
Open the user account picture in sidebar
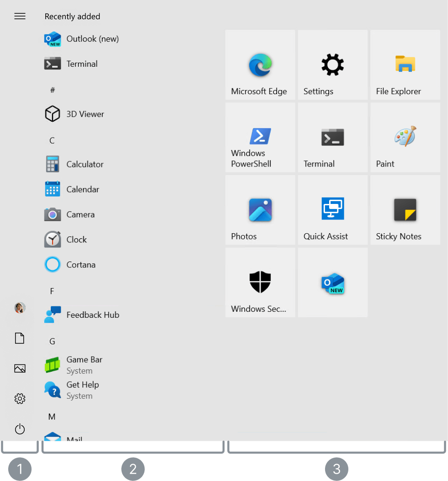20,308
